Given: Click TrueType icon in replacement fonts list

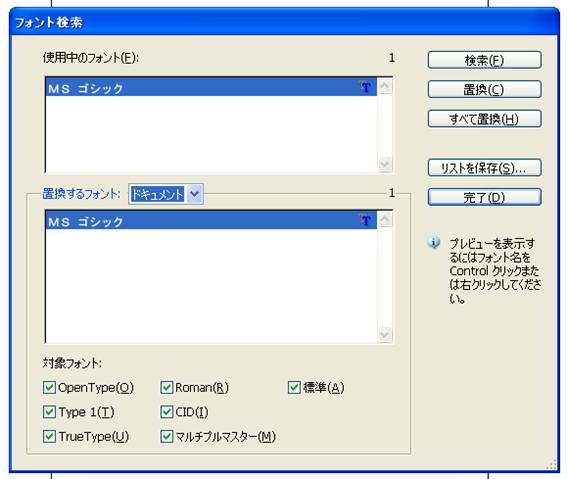Looking at the screenshot, I should coord(365,220).
